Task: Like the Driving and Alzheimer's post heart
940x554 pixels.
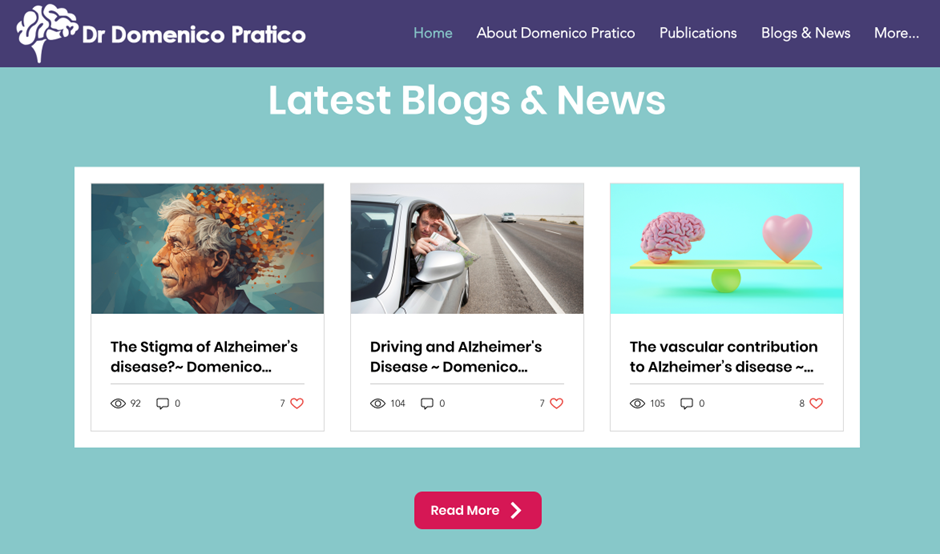Action: click(556, 404)
